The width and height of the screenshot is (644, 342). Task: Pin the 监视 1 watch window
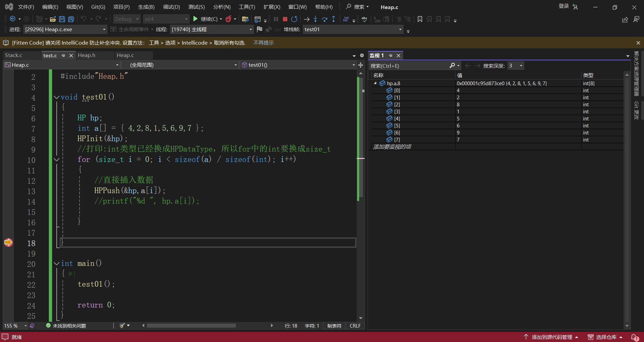(390, 55)
